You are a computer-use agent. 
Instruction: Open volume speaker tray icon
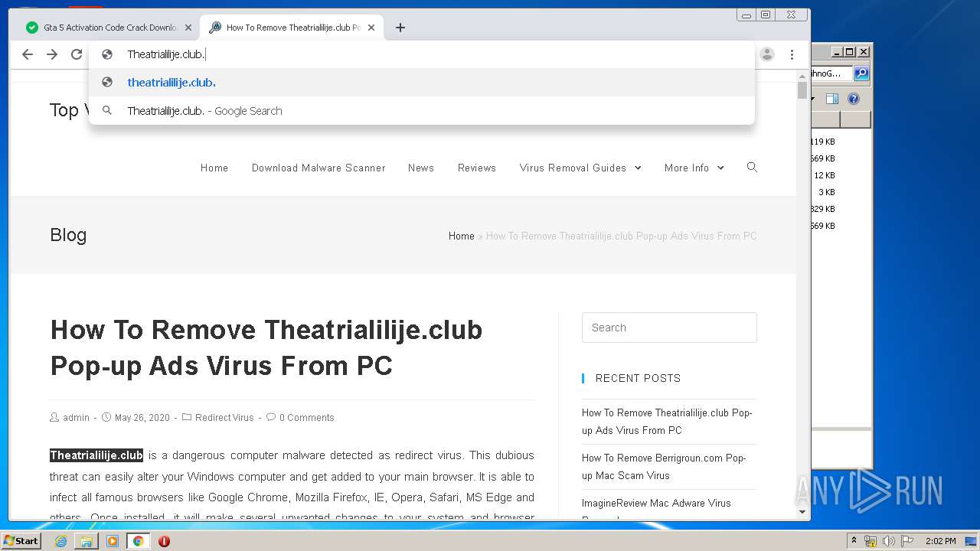pyautogui.click(x=889, y=541)
